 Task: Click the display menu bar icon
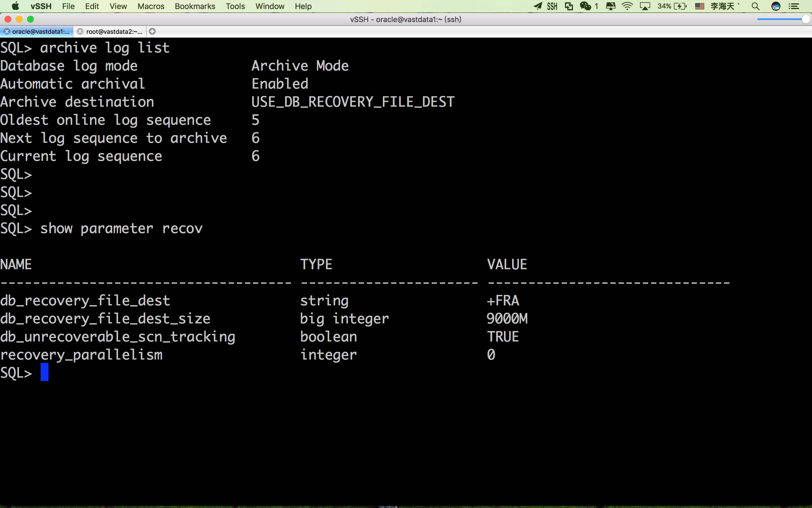(611, 6)
